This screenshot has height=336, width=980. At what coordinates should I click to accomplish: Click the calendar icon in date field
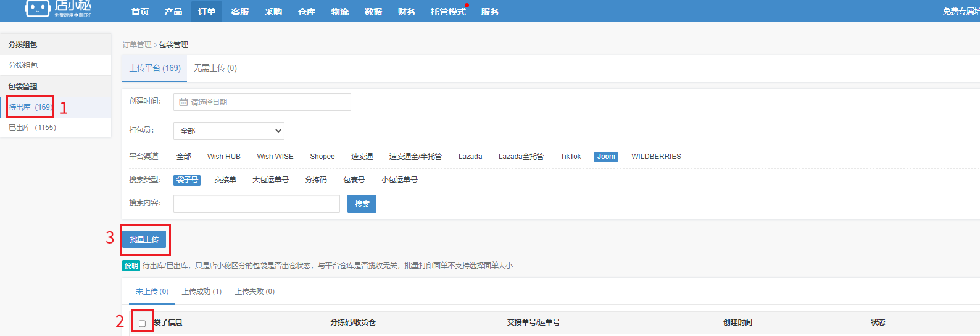(183, 102)
